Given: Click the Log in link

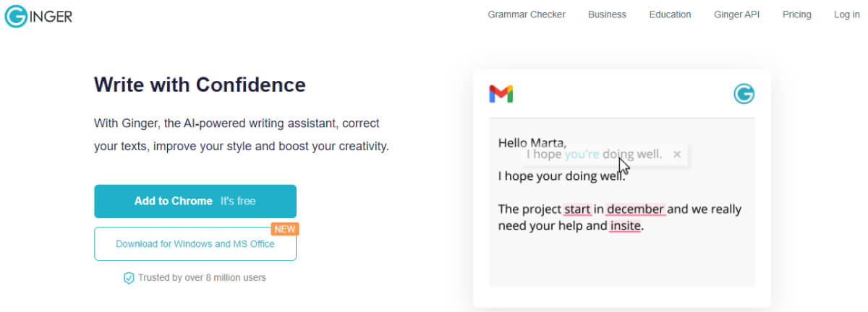Looking at the screenshot, I should (846, 14).
